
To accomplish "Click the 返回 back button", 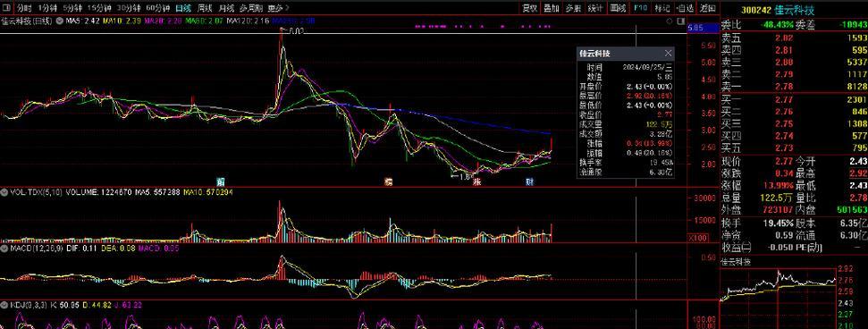I will point(707,8).
